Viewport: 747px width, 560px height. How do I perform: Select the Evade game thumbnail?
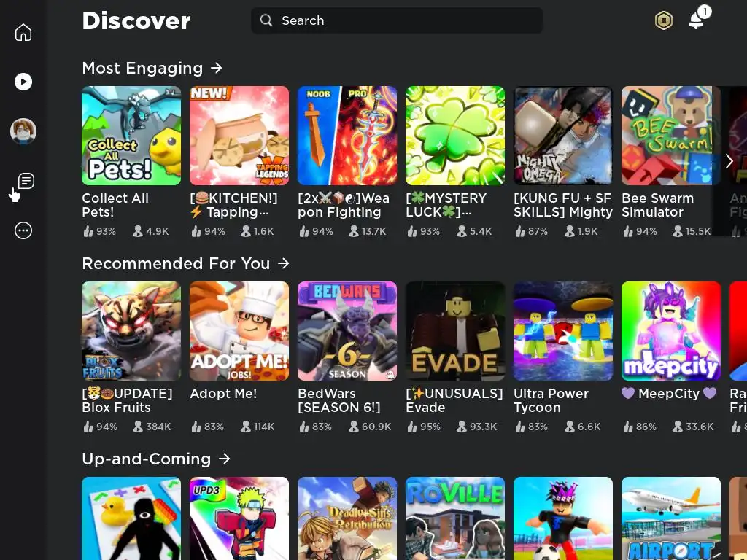pos(455,331)
